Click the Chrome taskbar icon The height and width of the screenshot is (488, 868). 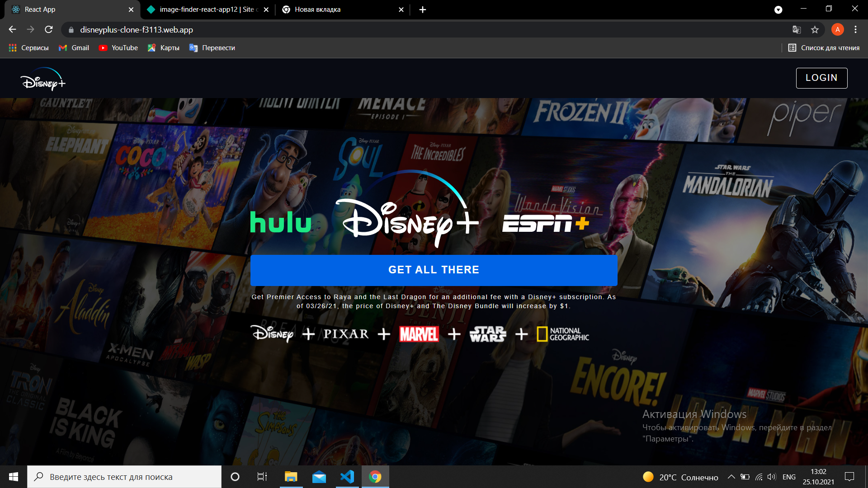pos(375,477)
